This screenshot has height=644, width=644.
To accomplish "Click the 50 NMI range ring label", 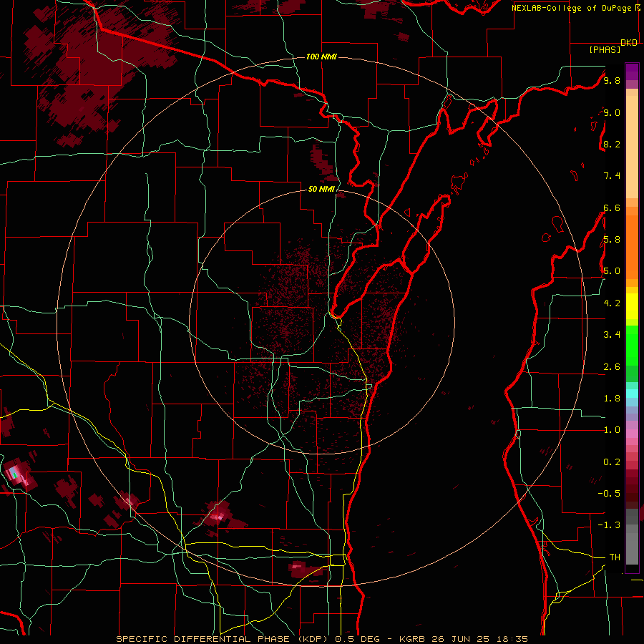I will [x=321, y=189].
